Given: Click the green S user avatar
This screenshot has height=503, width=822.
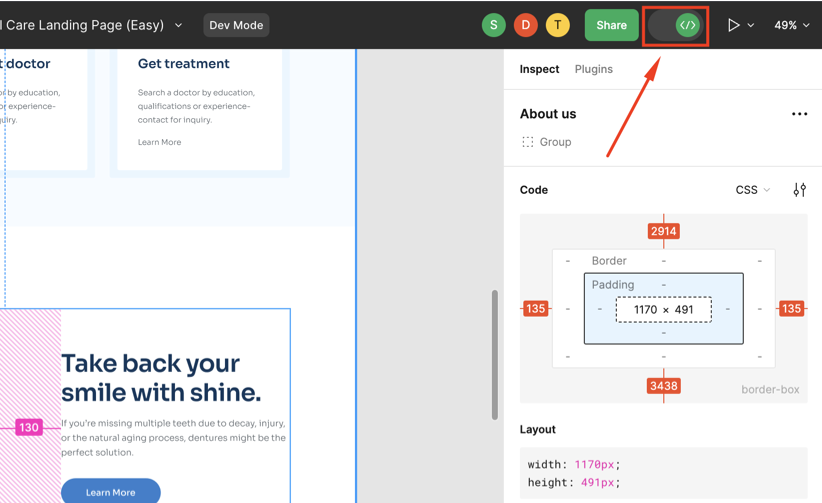Looking at the screenshot, I should [493, 25].
